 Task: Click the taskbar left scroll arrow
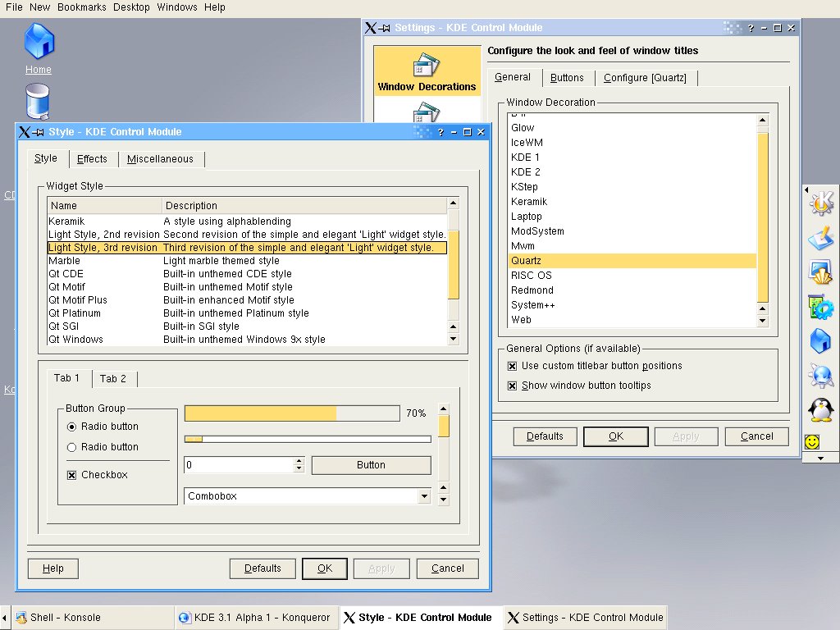pyautogui.click(x=5, y=617)
